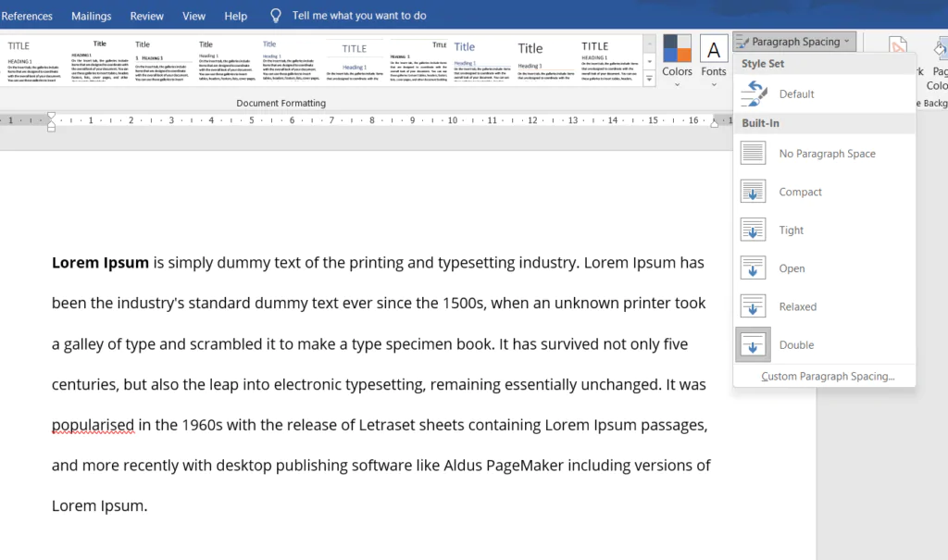Click the small blue Title style set thumbnail
Image resolution: width=948 pixels, height=560 pixels.
click(x=290, y=60)
